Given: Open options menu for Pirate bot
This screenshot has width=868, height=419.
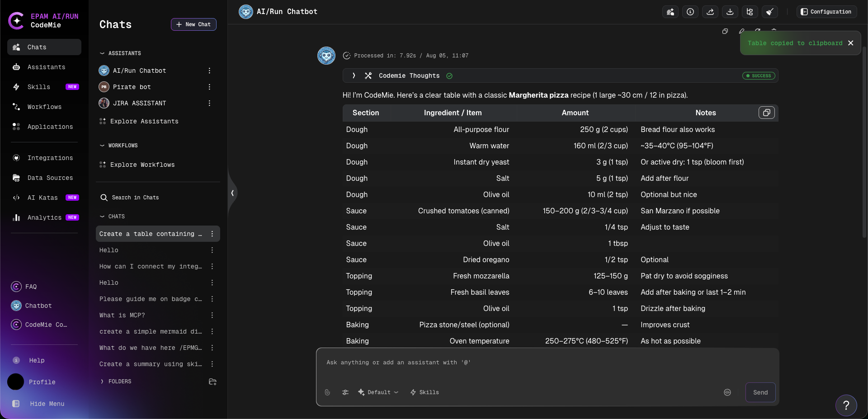Looking at the screenshot, I should click(x=209, y=87).
